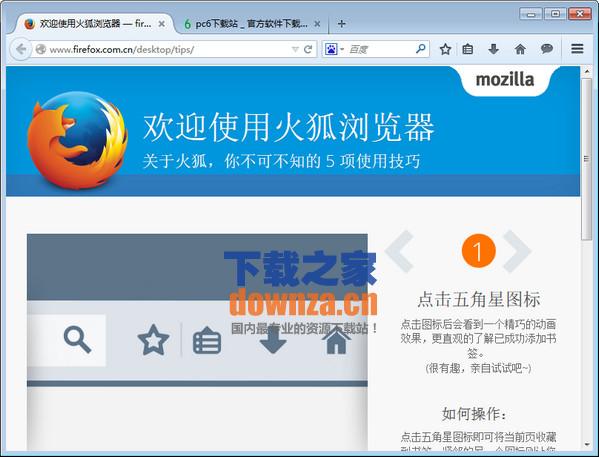Click the large star icon in the illustration

pyautogui.click(x=153, y=340)
